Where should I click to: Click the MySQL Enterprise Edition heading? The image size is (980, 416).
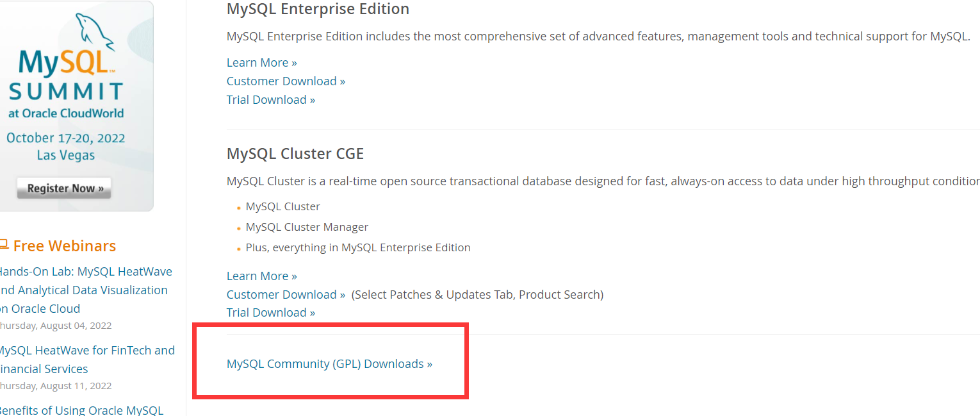click(x=318, y=10)
